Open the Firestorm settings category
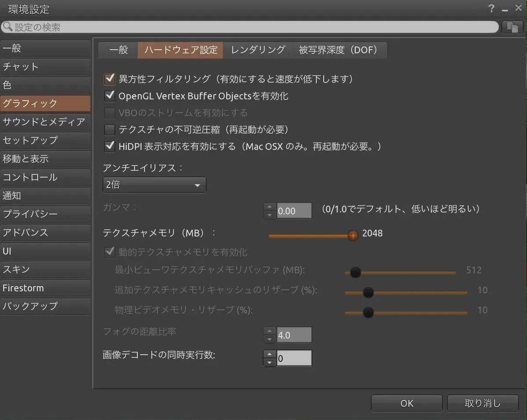This screenshot has width=527, height=420. 45,288
